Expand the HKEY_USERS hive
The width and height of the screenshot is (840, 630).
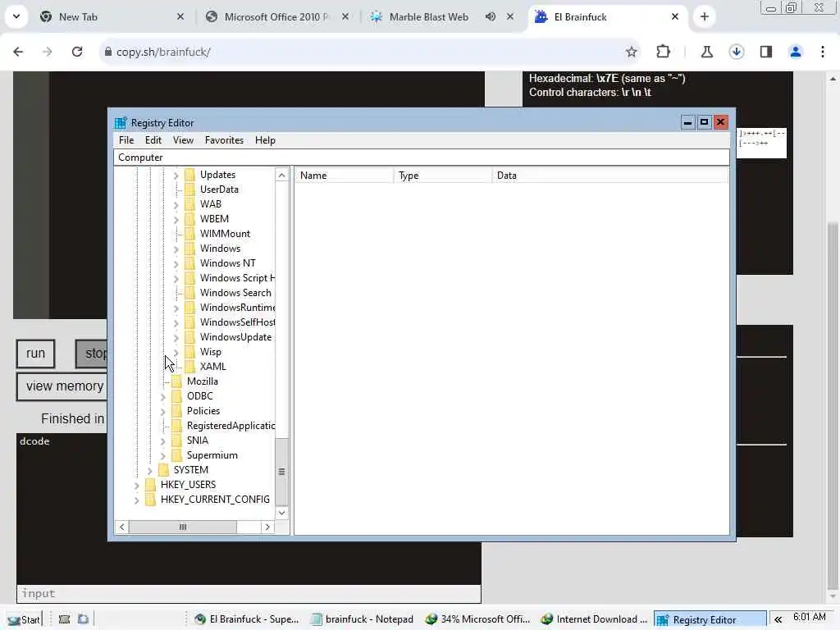point(137,486)
